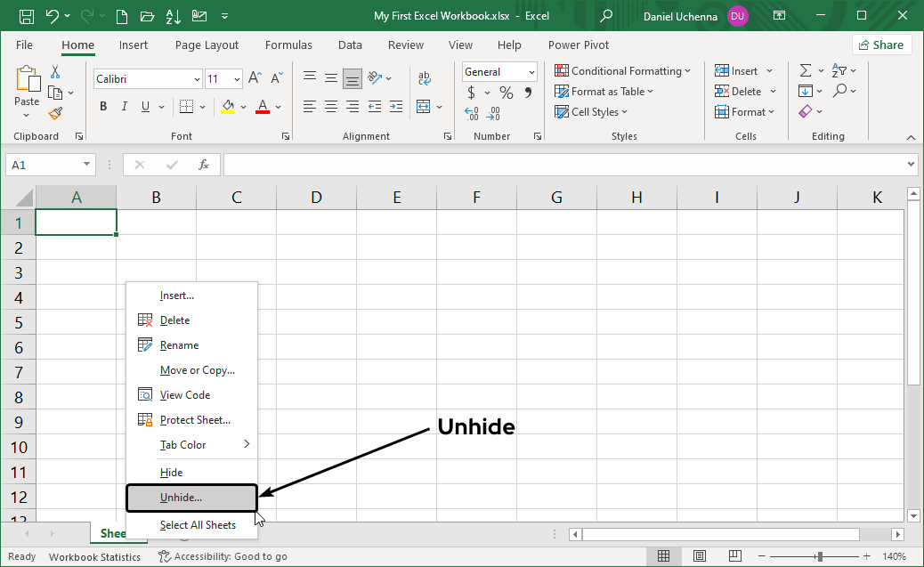924x567 pixels.
Task: Open the font color dropdown arrow
Action: pyautogui.click(x=276, y=106)
